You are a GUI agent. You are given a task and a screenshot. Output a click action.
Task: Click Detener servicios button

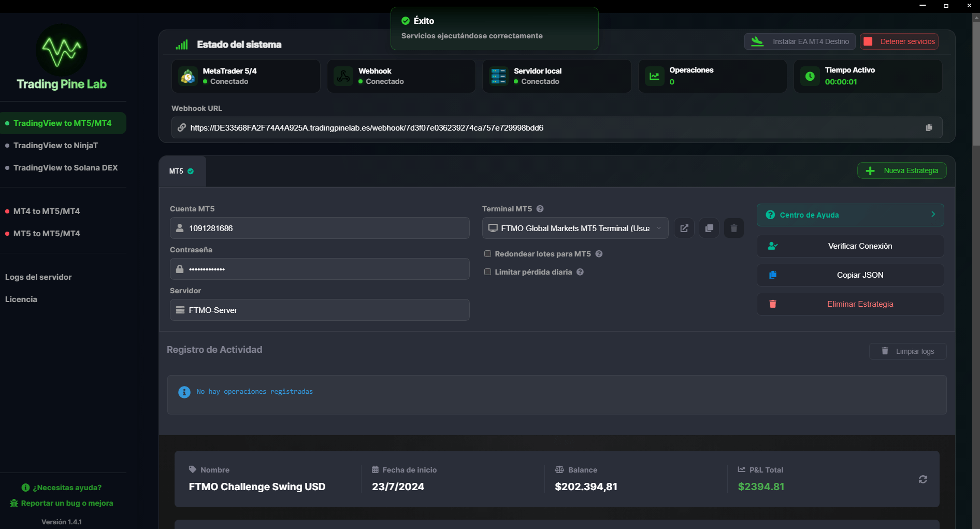pyautogui.click(x=899, y=41)
